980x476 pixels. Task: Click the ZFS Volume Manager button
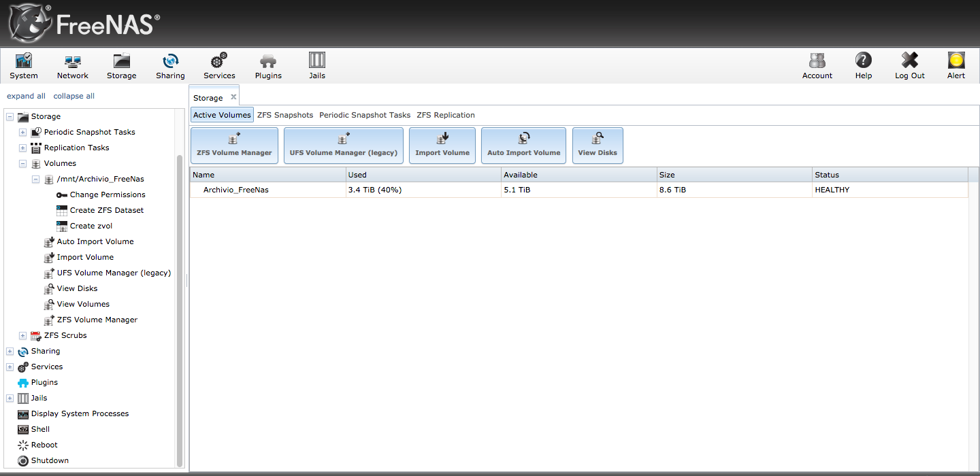pyautogui.click(x=234, y=146)
